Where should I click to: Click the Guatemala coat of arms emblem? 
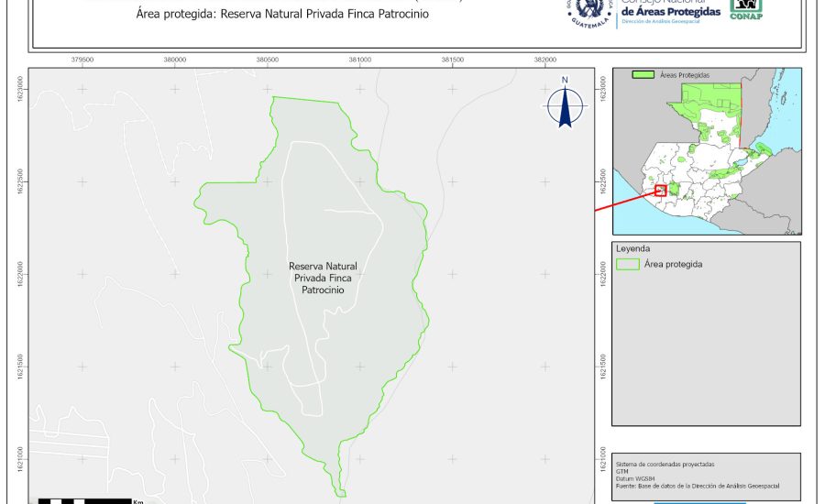point(588,12)
